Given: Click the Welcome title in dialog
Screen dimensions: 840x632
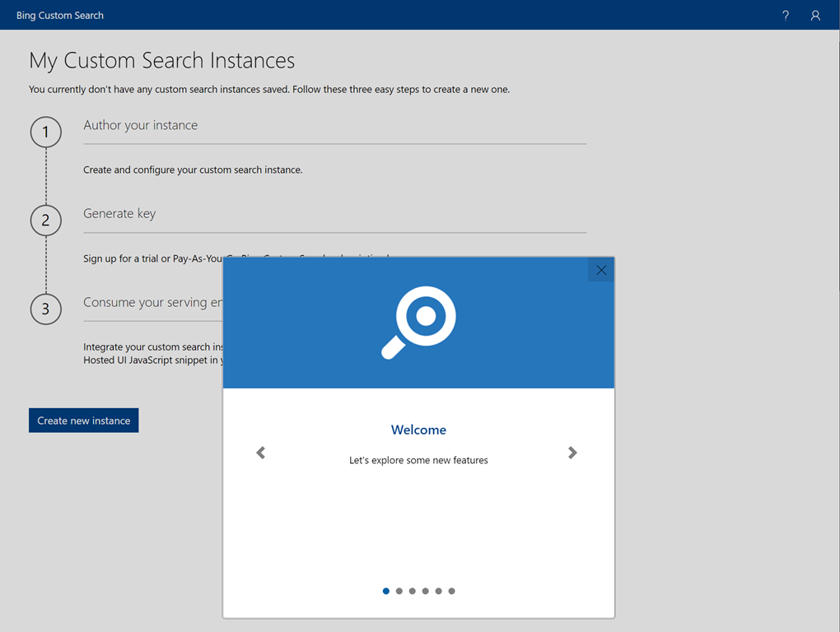Looking at the screenshot, I should pyautogui.click(x=418, y=430).
